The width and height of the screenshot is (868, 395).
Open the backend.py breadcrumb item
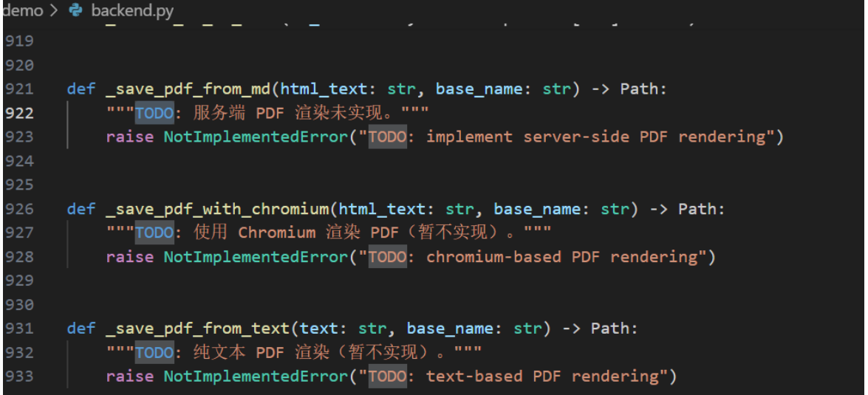point(131,11)
